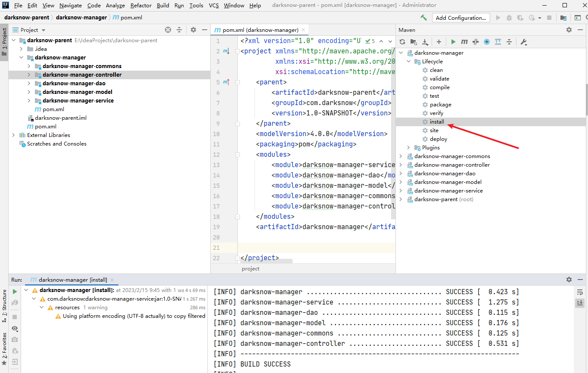The height and width of the screenshot is (373, 588).
Task: Open the Refactor menu
Action: point(141,5)
